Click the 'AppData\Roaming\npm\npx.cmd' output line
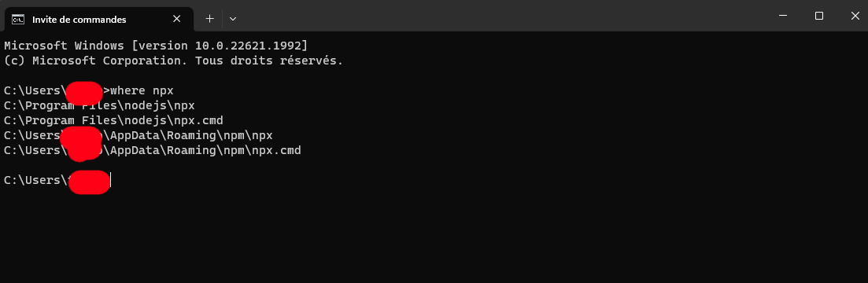Screen dimensions: 868x283 pyautogui.click(x=152, y=150)
